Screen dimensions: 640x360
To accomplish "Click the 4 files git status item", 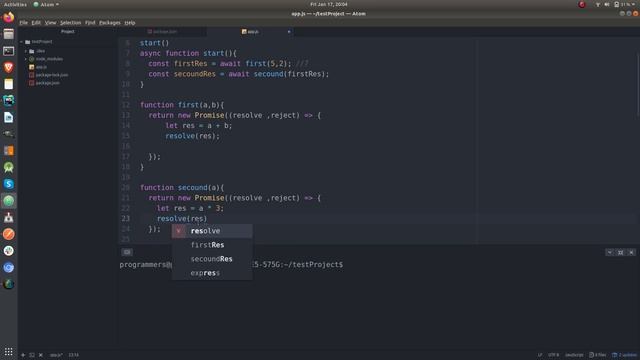I will coord(598,355).
